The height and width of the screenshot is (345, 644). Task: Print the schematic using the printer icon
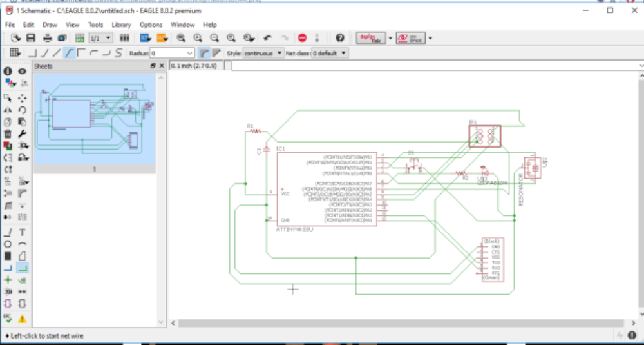47,38
